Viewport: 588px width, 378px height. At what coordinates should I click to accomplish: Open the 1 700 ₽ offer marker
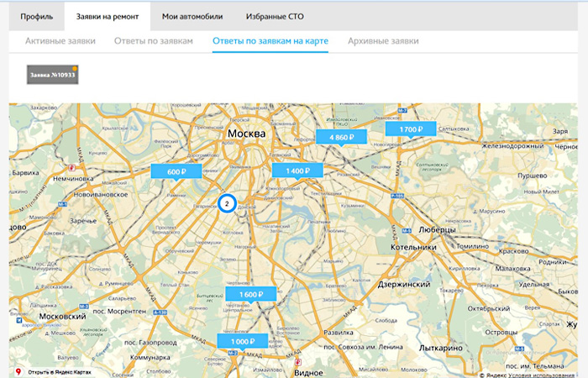(x=410, y=129)
